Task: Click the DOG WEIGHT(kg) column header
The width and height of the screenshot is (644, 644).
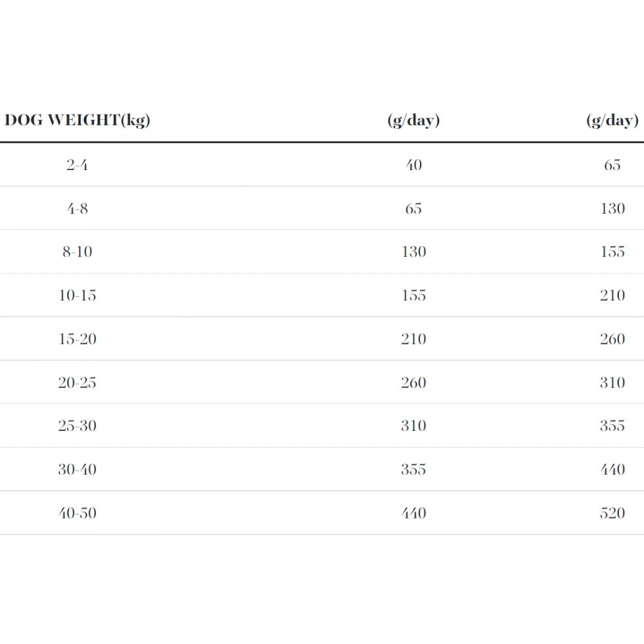Action: [77, 120]
